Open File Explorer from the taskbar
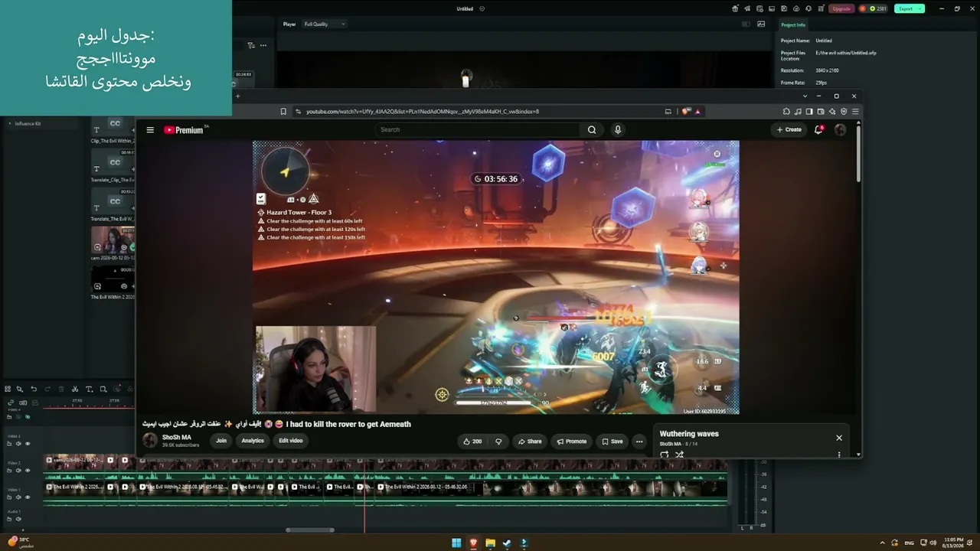The image size is (980, 551). click(x=490, y=543)
